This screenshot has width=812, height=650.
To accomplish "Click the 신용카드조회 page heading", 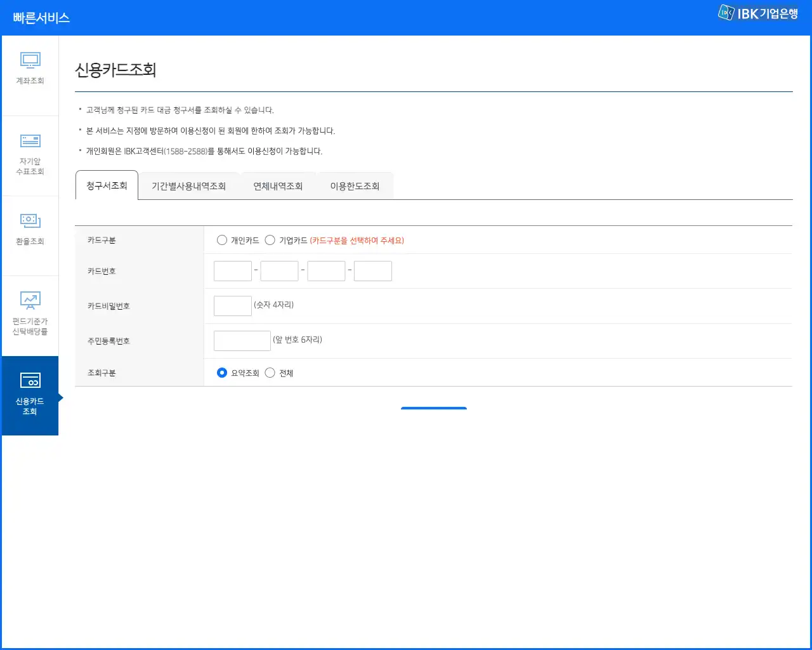I will [115, 70].
